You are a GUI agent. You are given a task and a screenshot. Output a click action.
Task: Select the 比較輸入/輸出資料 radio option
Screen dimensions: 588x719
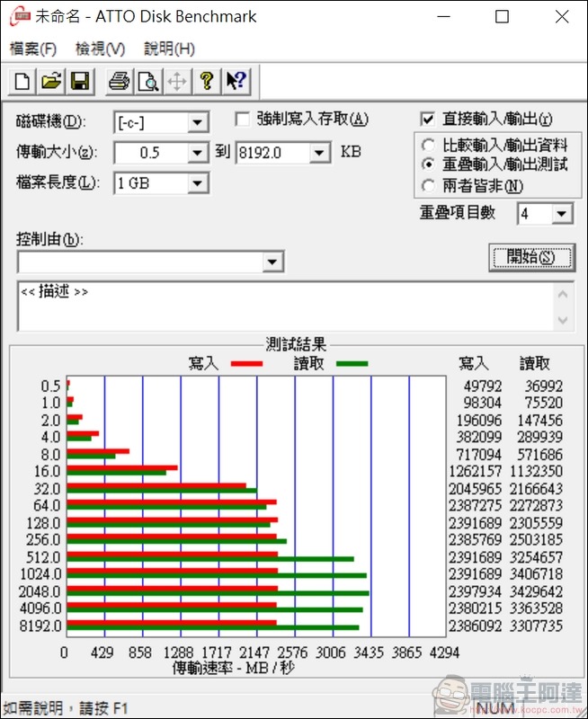(428, 146)
